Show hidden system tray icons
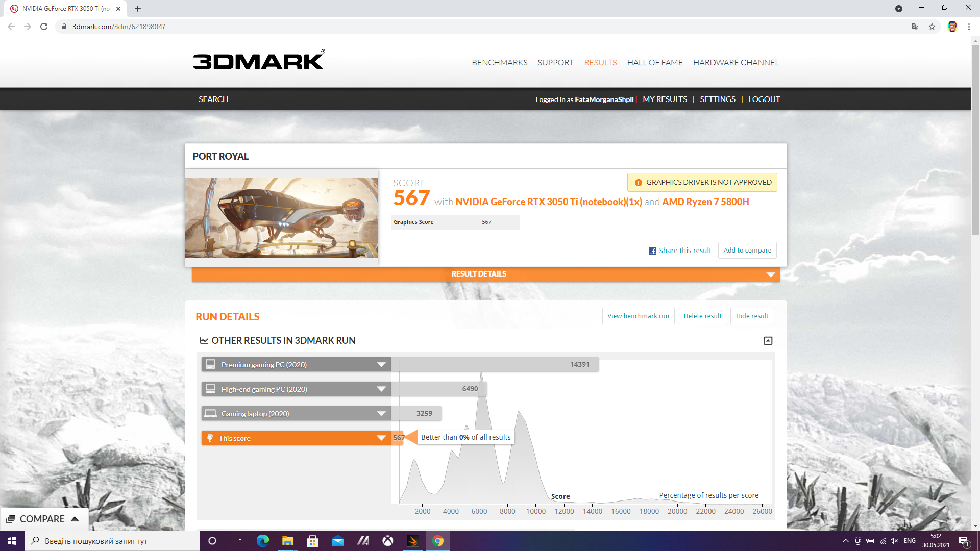The height and width of the screenshot is (551, 980). [x=846, y=541]
